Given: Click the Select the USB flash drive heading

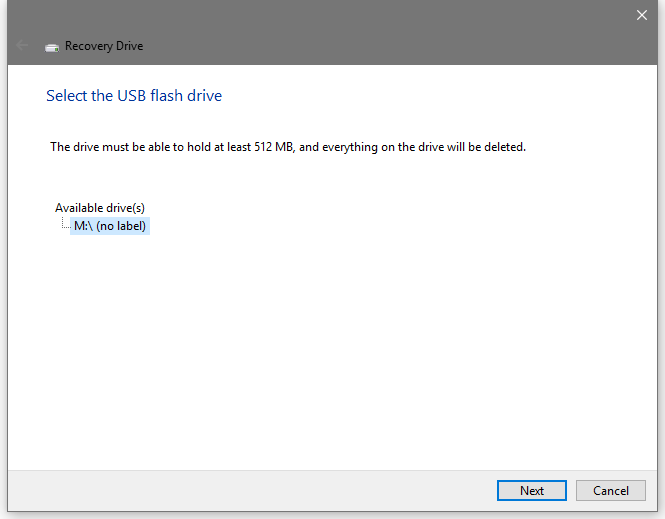Looking at the screenshot, I should pyautogui.click(x=134, y=96).
